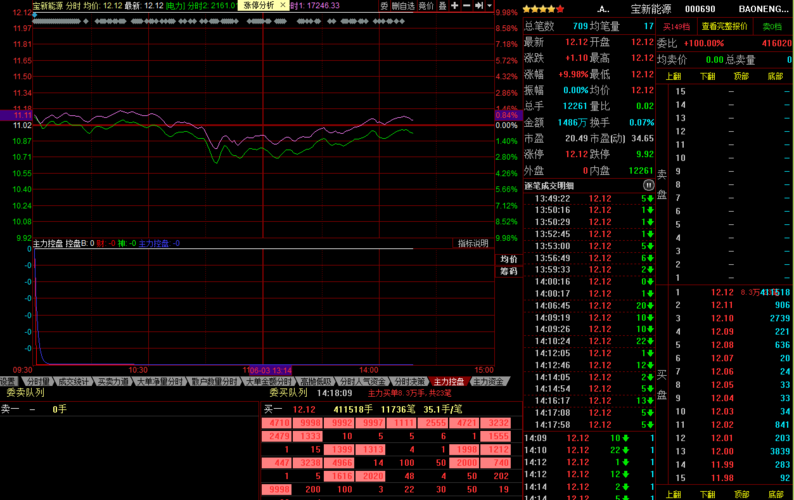Click the 跌停 price 9.92 value
The height and width of the screenshot is (500, 794).
pos(645,154)
